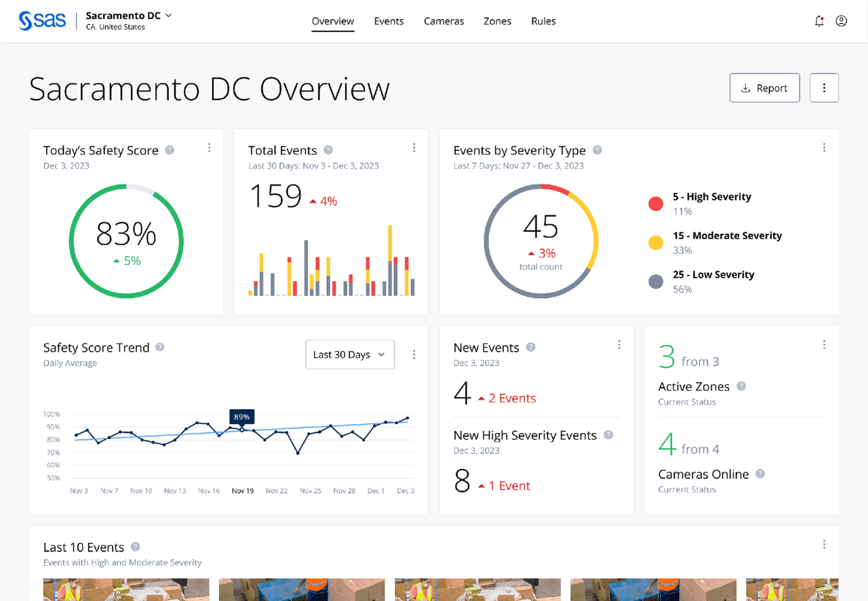Open kebab menu on Safety Score Trend card
The height and width of the screenshot is (601, 868).
pos(414,354)
